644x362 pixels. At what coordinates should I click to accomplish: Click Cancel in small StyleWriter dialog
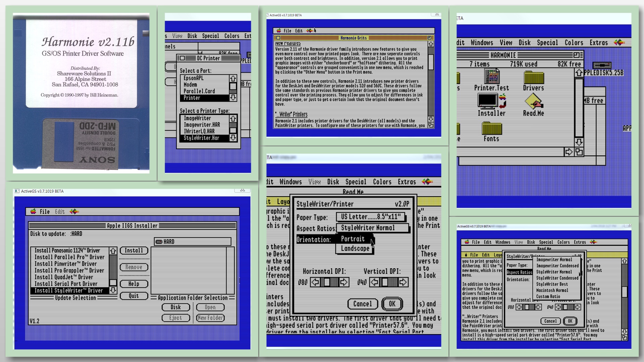pos(550,321)
